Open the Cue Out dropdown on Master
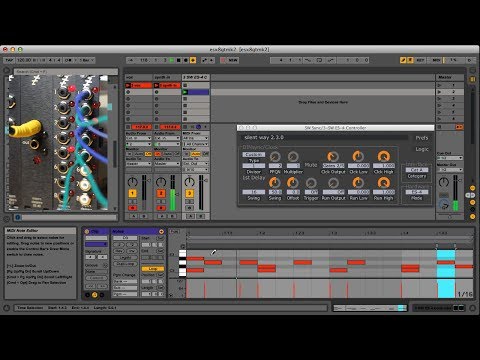Image resolution: width=480 pixels, height=360 pixels. click(450, 158)
